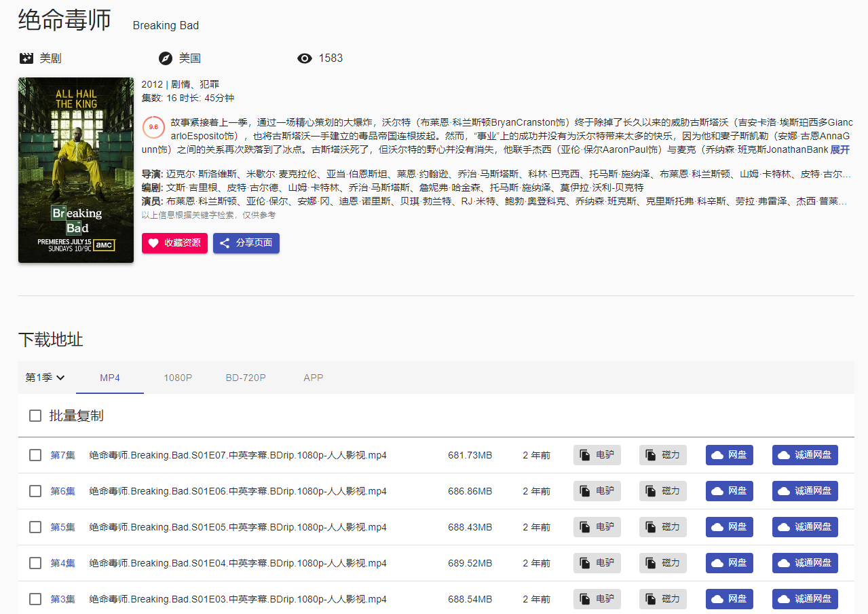Copy 磁力 link for 第4集

(663, 563)
